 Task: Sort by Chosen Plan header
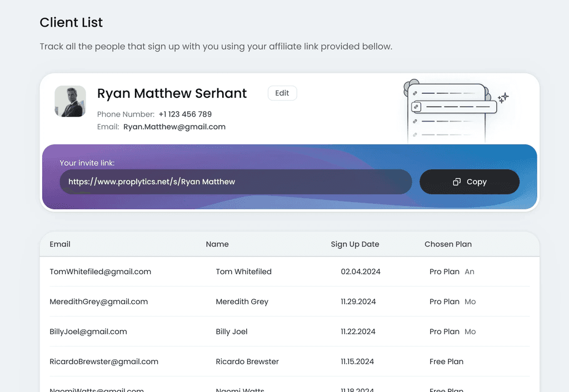click(x=448, y=244)
